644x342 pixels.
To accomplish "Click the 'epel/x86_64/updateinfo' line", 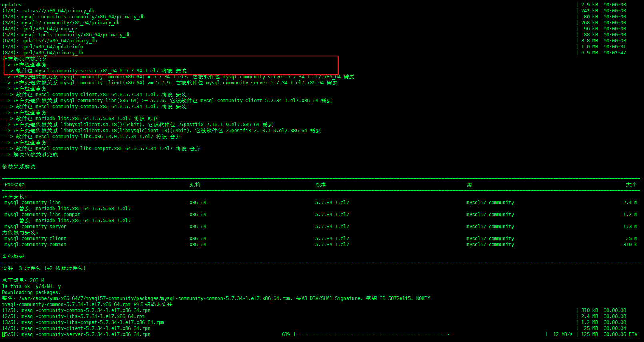I will point(42,47).
